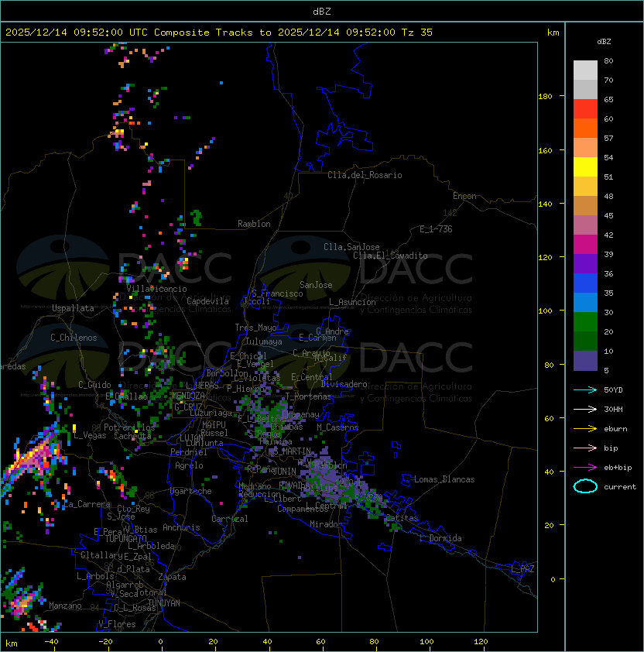This screenshot has height=652, width=644.
Task: Select the E_1-736 label
Action: pyautogui.click(x=436, y=229)
